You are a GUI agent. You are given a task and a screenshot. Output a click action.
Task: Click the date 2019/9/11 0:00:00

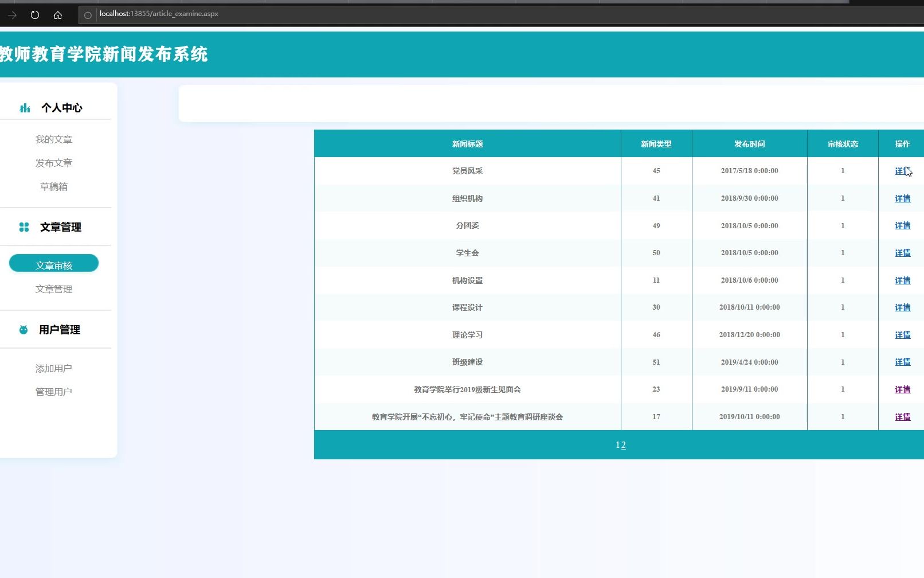(750, 389)
